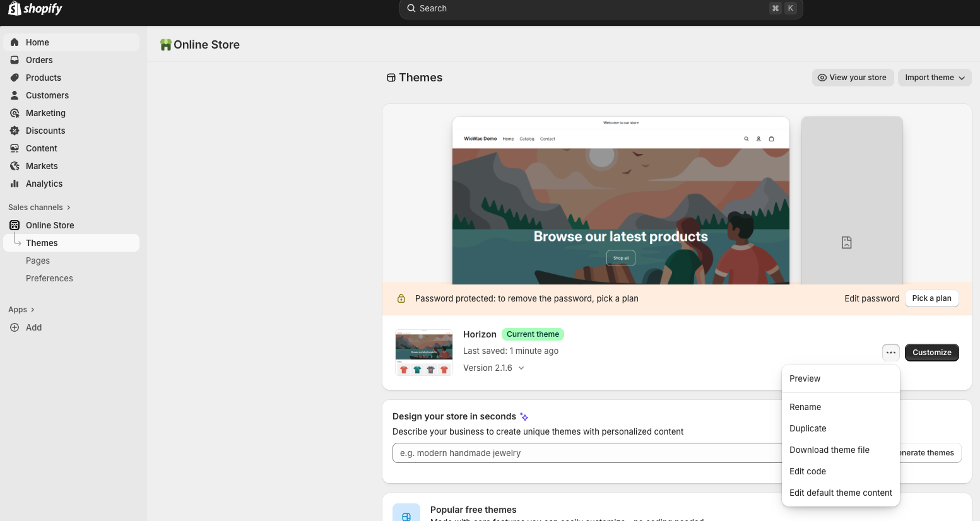The image size is (980, 521).
Task: Expand the Version 2.1.6 chevron
Action: (521, 368)
